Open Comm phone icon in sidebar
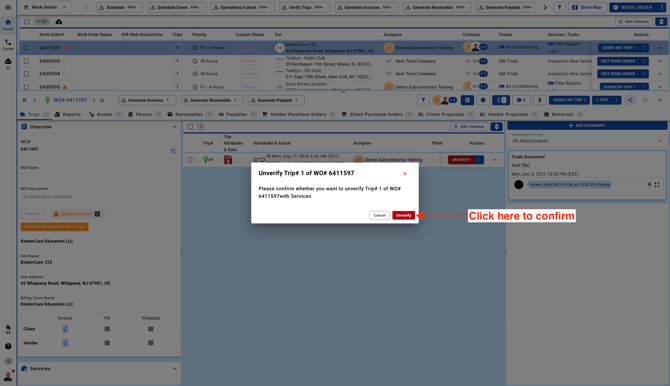Screen dimensions: 670x386 coord(8,44)
